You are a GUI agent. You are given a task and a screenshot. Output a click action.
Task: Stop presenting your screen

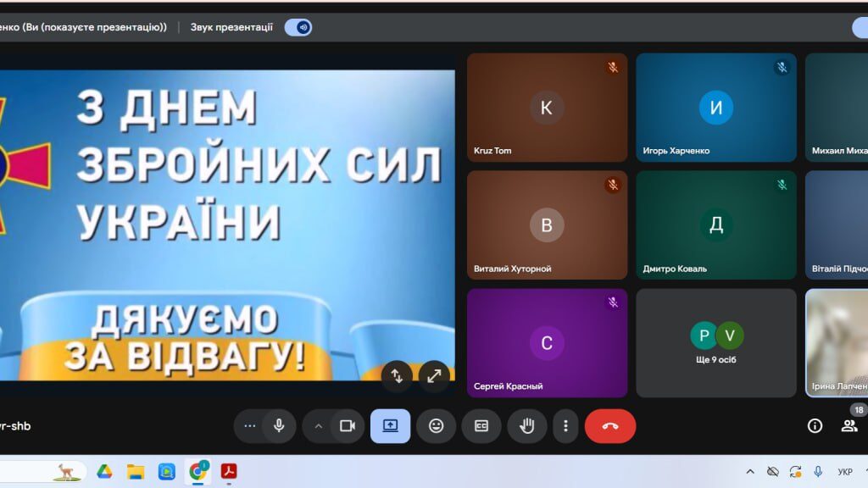(389, 427)
